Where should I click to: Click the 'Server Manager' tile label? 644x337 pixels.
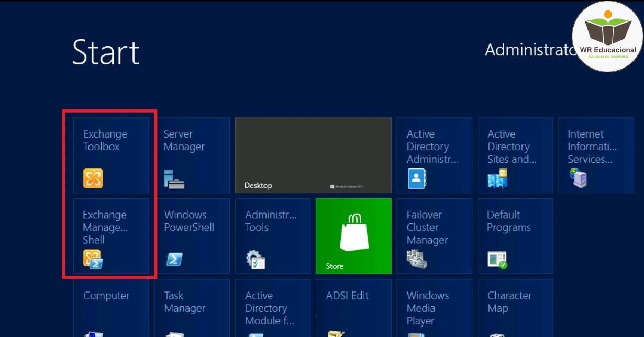[184, 140]
